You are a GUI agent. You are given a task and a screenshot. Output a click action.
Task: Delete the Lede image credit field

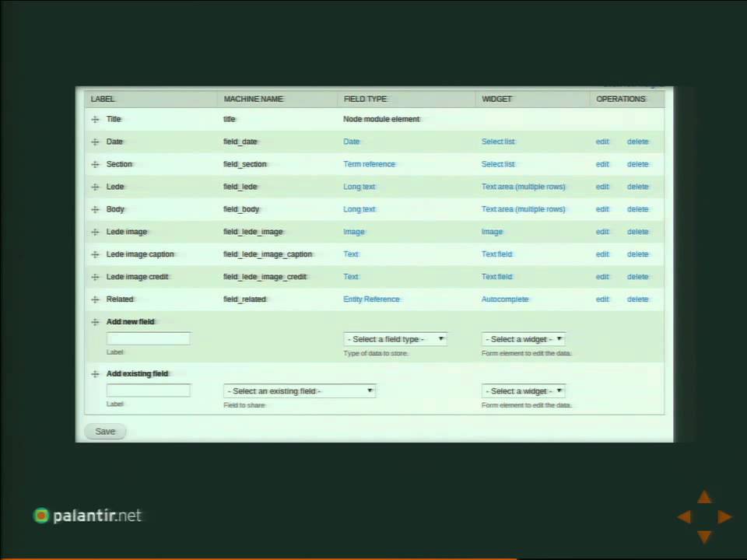pos(637,277)
